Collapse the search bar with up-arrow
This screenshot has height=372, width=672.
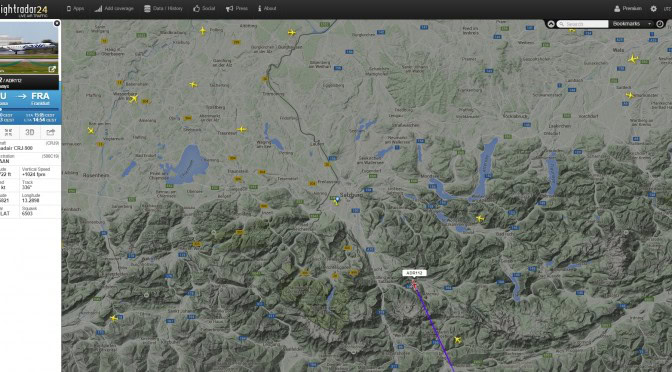tap(551, 24)
